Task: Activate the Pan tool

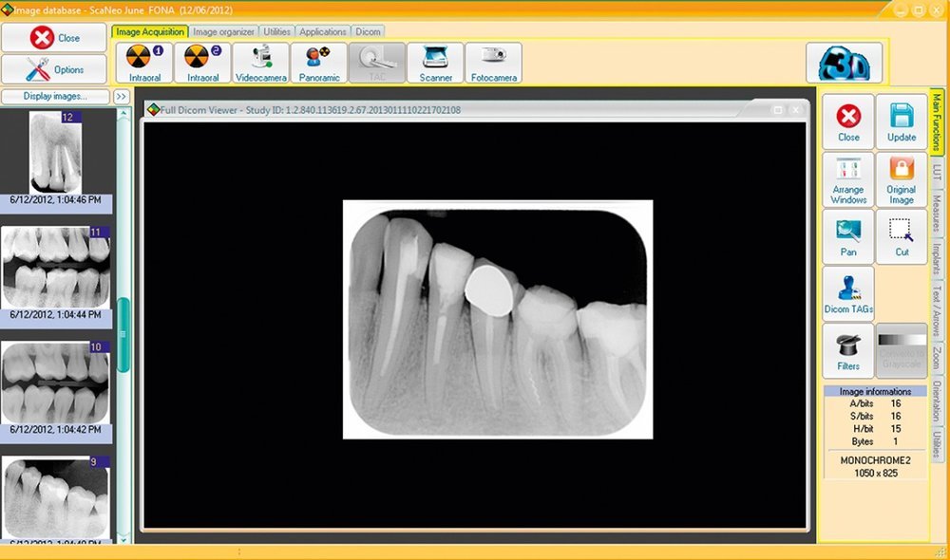Action: click(848, 237)
